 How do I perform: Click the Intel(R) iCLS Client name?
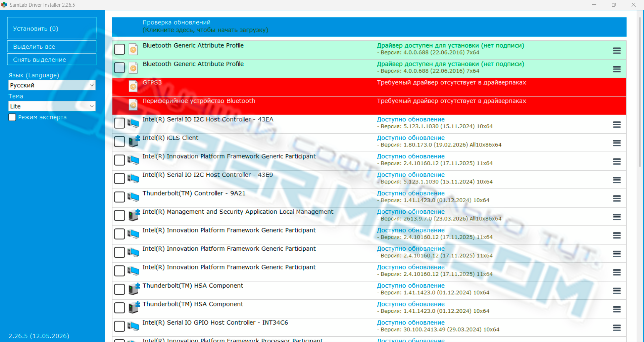pos(170,138)
